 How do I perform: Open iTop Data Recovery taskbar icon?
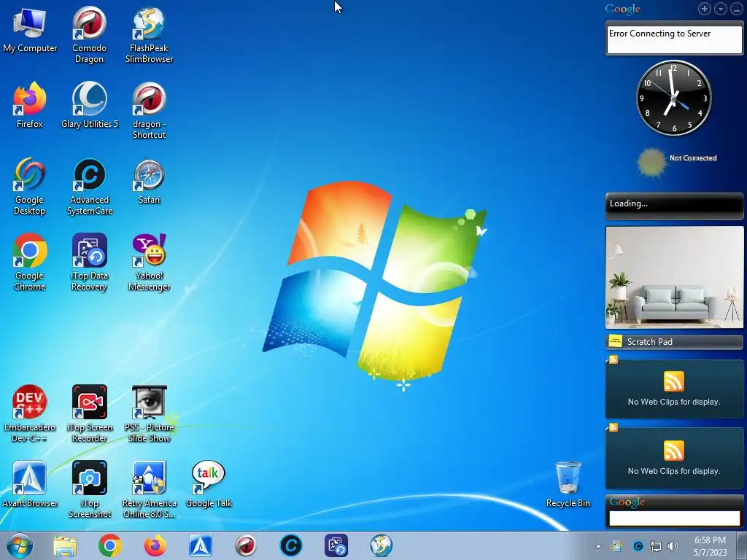point(336,545)
